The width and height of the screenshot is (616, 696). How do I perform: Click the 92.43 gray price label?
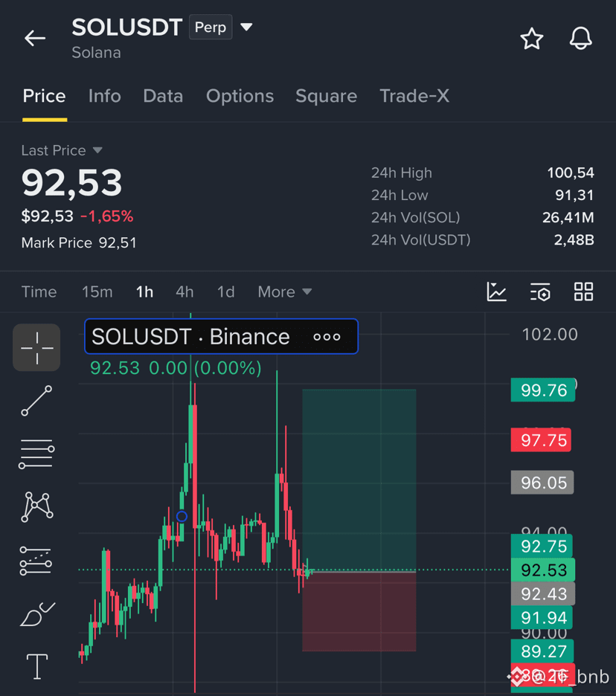click(543, 594)
